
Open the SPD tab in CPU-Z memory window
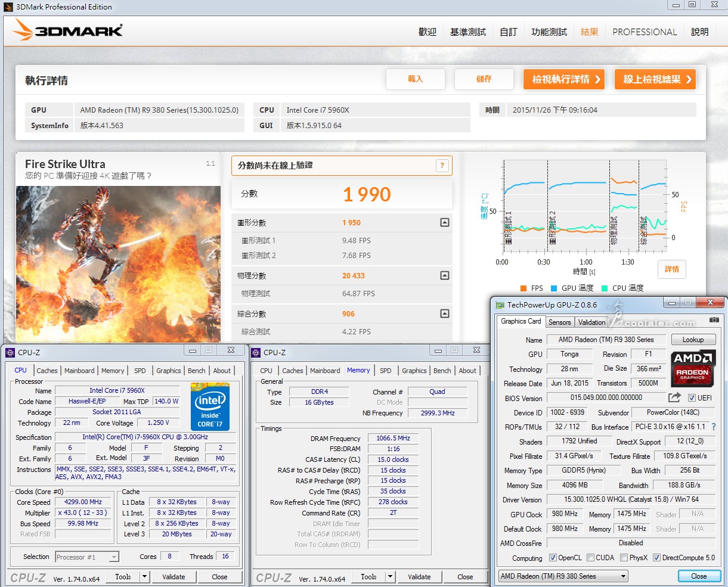pyautogui.click(x=386, y=371)
